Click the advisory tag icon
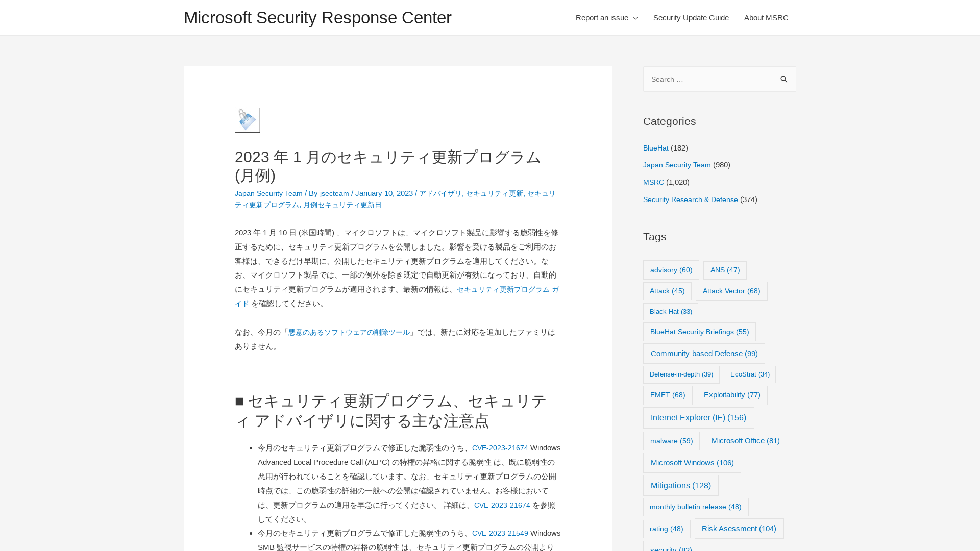This screenshot has width=980, height=551. [671, 270]
